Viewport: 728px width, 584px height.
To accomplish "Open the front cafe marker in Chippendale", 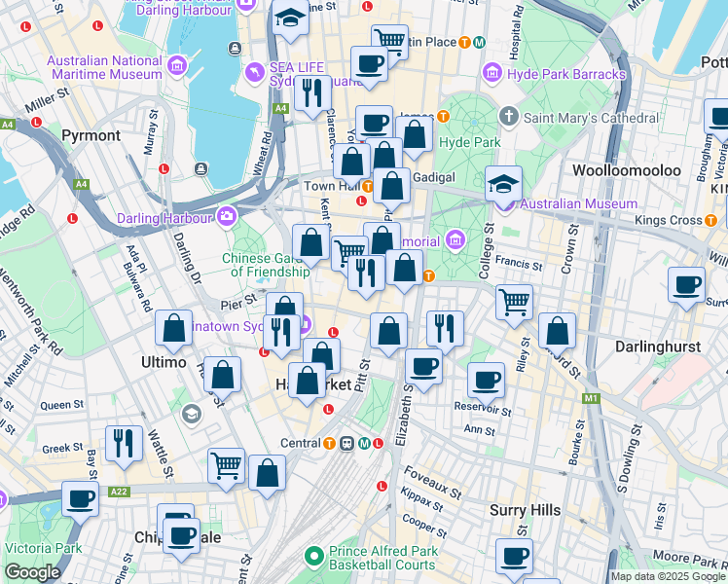I will 182,537.
